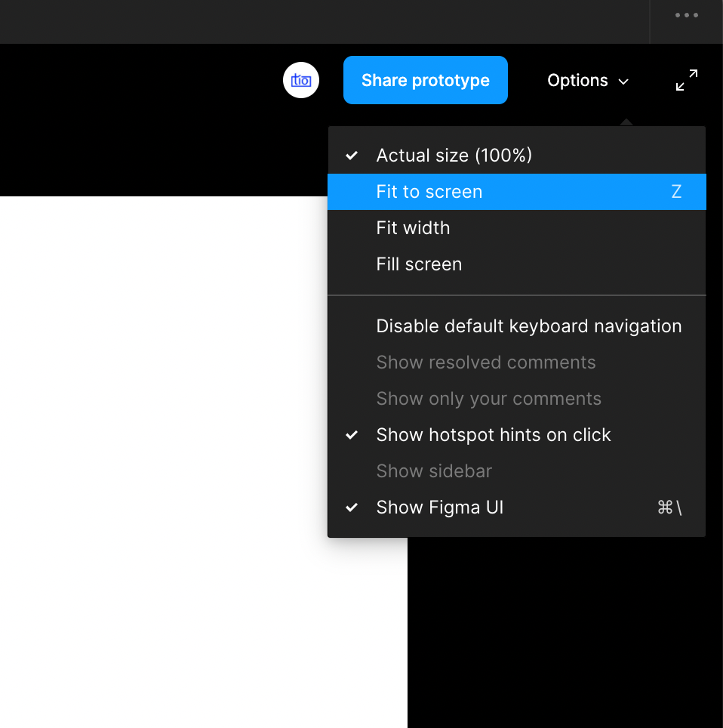
Task: Toggle Show hotspot hints on click
Action: pyautogui.click(x=516, y=435)
